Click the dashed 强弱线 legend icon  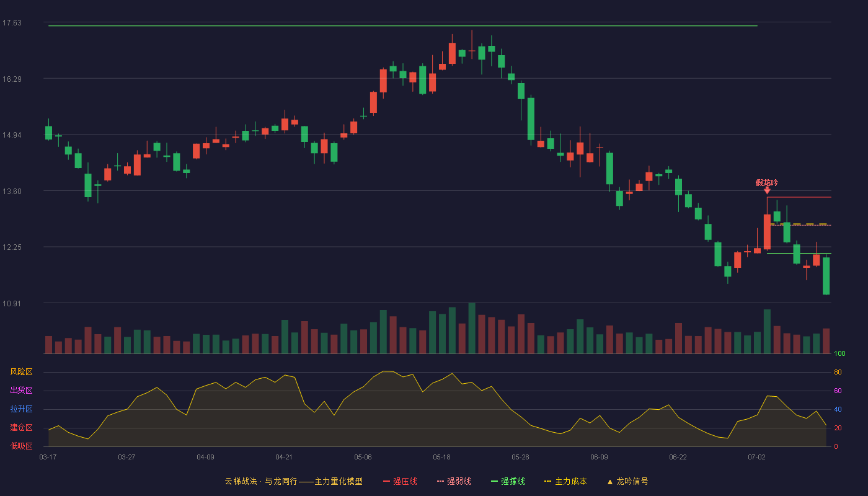coord(440,482)
